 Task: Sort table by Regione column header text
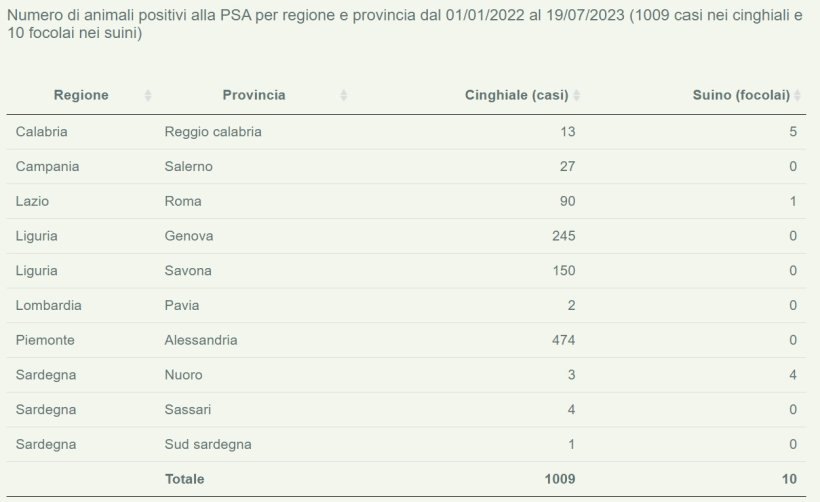[x=81, y=95]
